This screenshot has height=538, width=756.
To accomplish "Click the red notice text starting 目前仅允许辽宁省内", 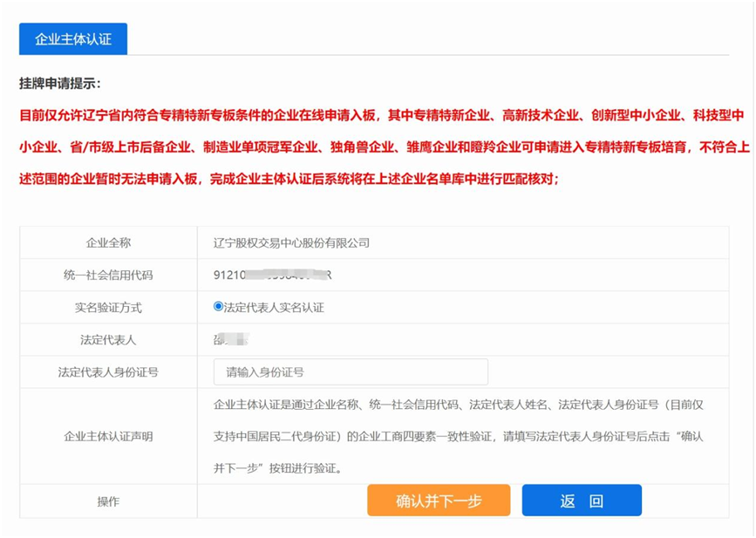I will click(x=385, y=147).
